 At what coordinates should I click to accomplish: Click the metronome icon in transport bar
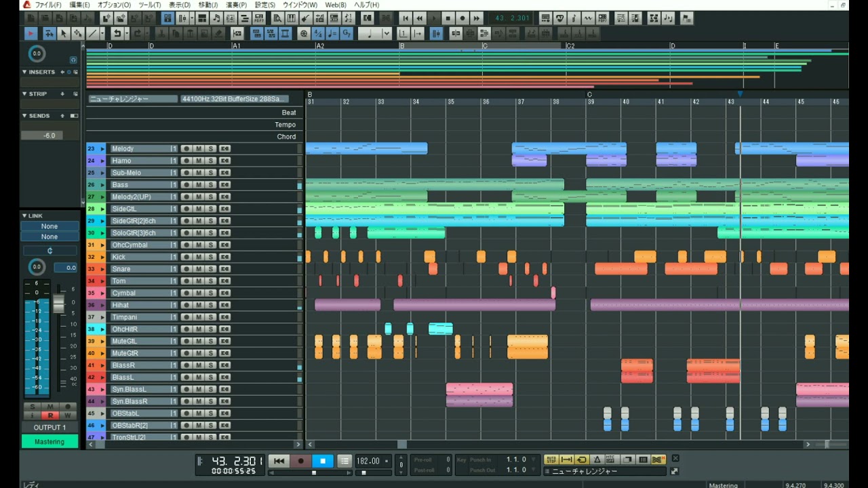tap(597, 460)
